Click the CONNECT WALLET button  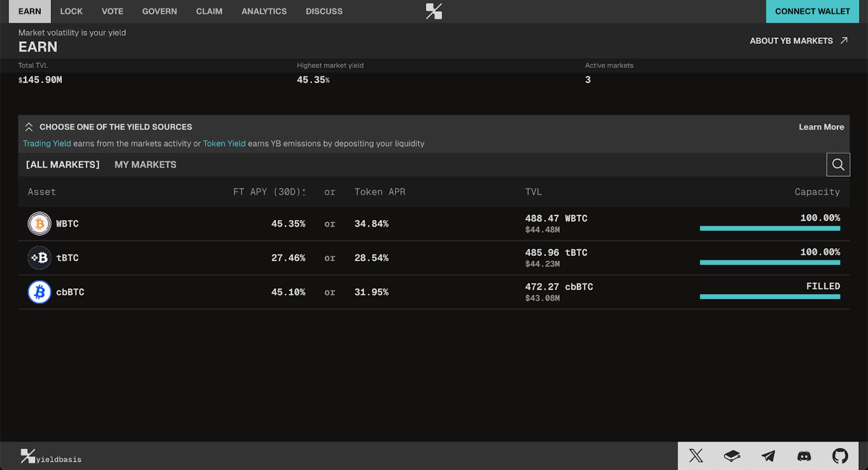pos(812,11)
